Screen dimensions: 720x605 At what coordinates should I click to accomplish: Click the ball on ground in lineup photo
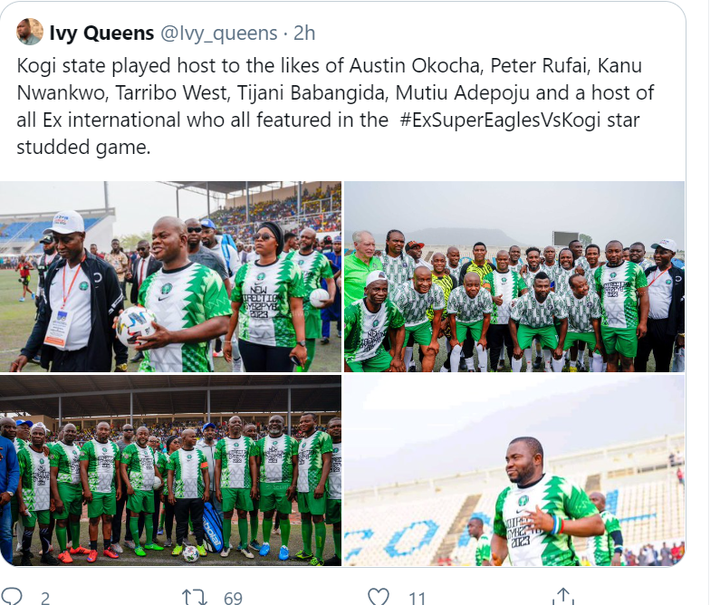[x=191, y=554]
